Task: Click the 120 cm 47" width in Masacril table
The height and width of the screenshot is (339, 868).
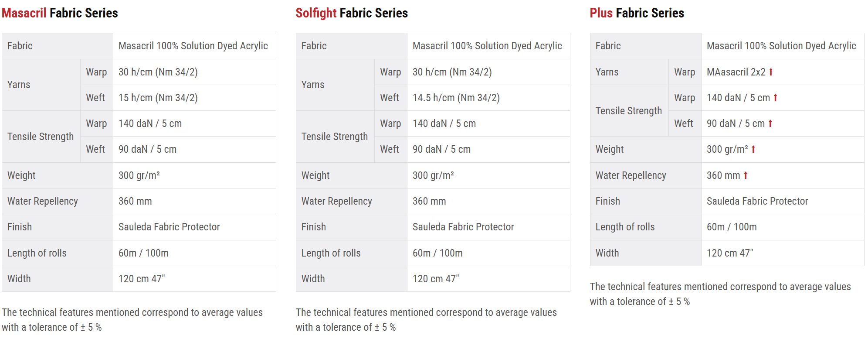Action: [142, 279]
